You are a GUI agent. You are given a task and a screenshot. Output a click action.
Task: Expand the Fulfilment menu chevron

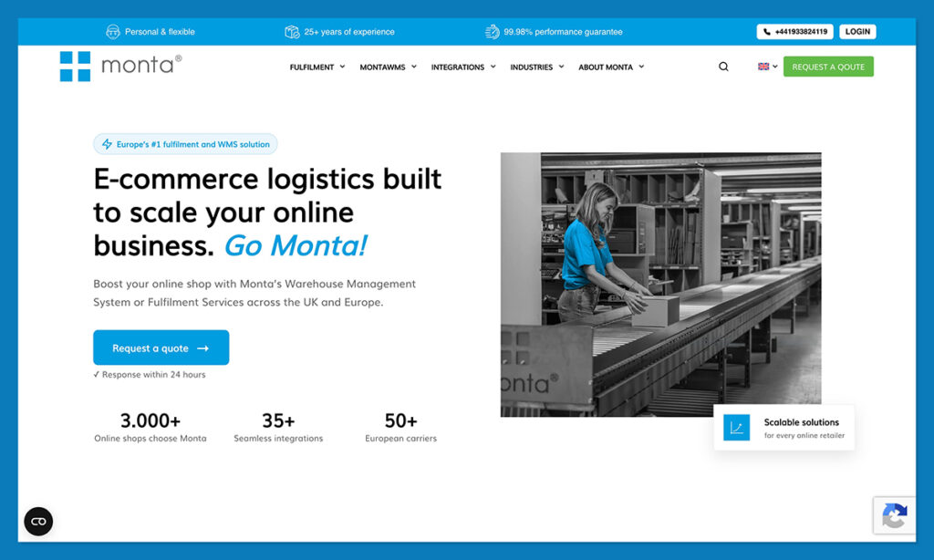(x=343, y=67)
